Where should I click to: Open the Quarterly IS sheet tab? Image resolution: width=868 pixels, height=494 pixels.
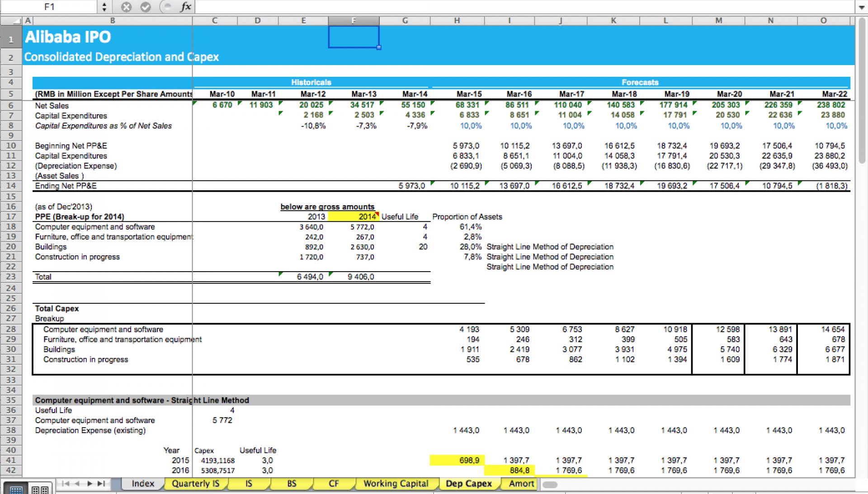pyautogui.click(x=195, y=484)
